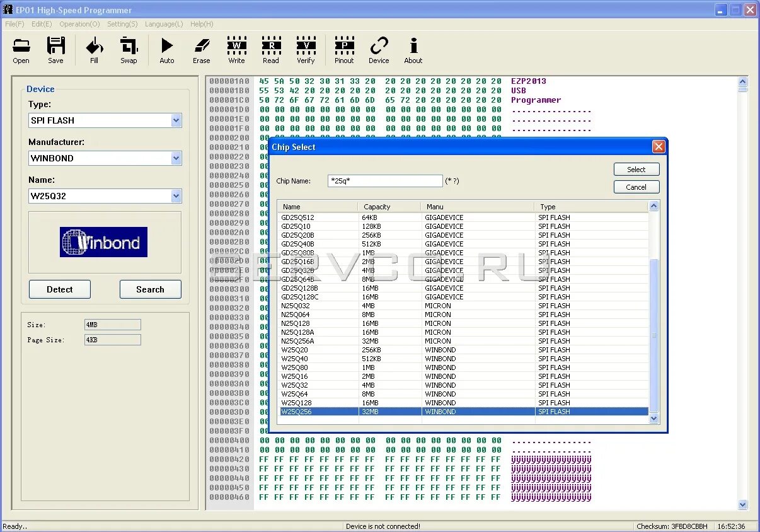This screenshot has height=532, width=760.
Task: Select the W25Q16 chip row
Action: 464,376
